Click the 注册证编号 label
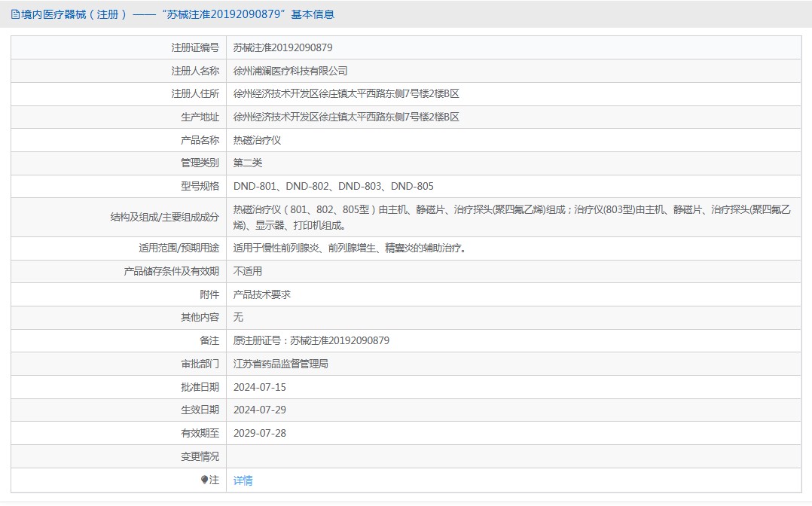The width and height of the screenshot is (812, 506). click(x=195, y=47)
